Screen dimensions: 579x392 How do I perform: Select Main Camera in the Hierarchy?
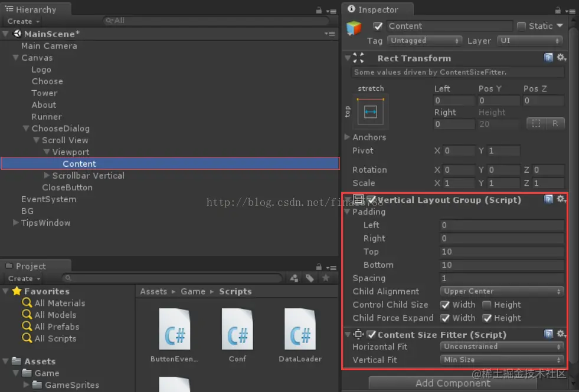49,46
